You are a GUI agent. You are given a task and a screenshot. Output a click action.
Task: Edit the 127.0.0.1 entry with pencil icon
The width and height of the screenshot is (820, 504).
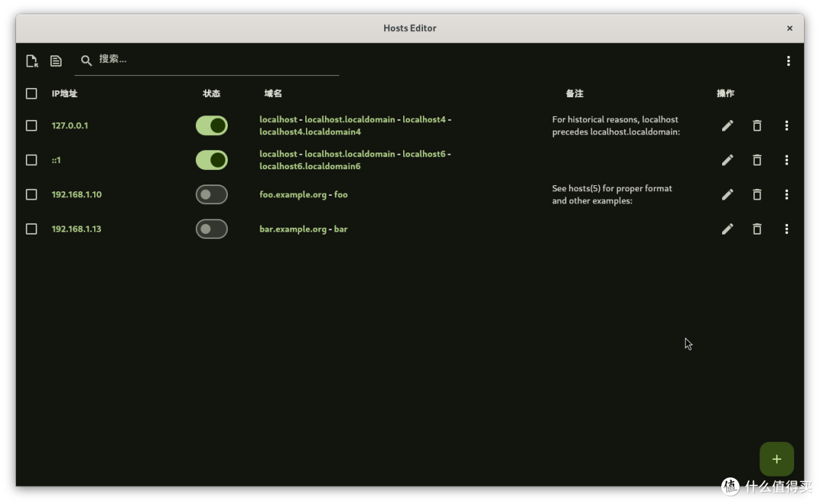click(727, 125)
